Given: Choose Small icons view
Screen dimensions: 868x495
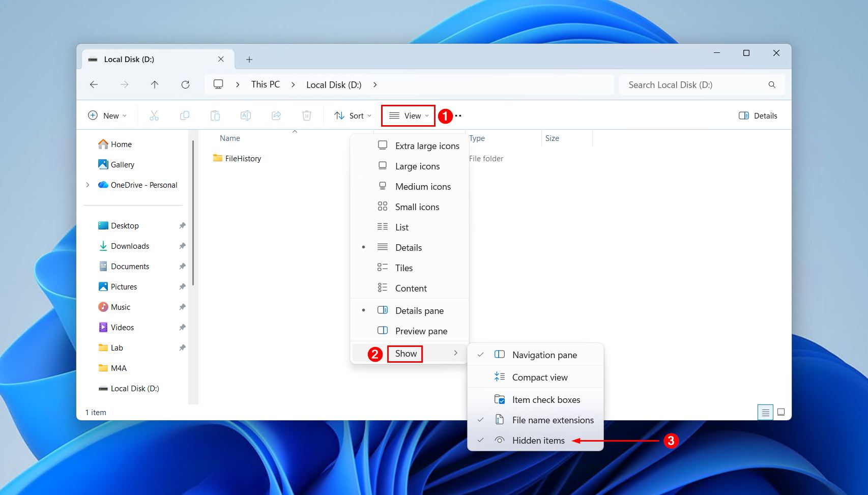Looking at the screenshot, I should coord(410,207).
